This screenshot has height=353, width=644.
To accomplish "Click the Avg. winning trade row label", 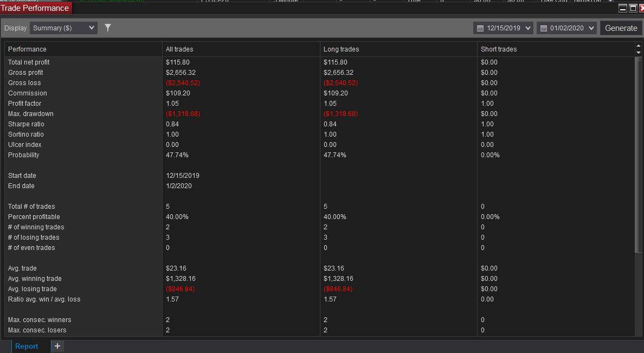I will (x=35, y=278).
